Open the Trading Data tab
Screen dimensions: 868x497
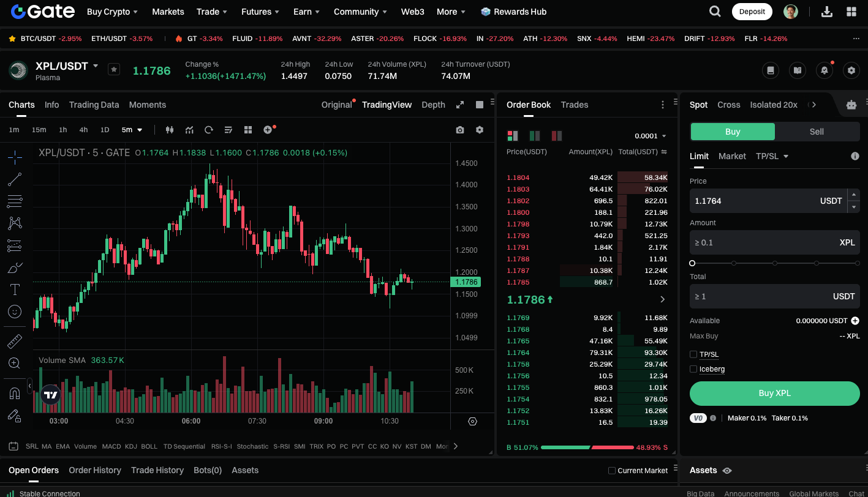pos(94,105)
